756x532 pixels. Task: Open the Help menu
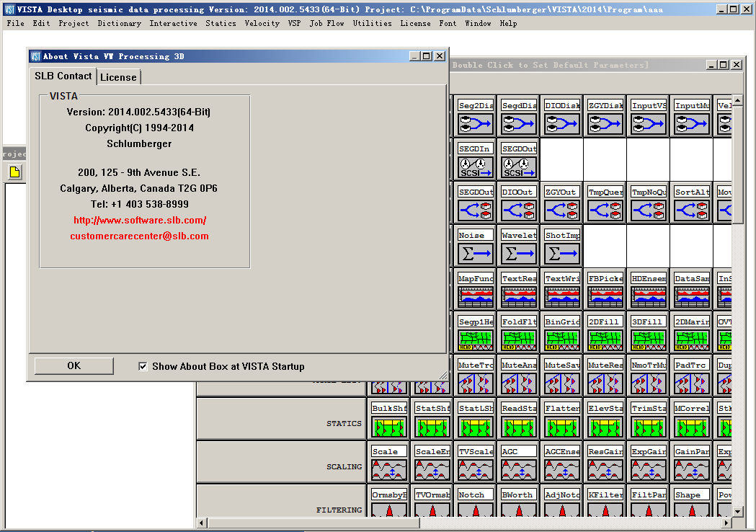508,23
